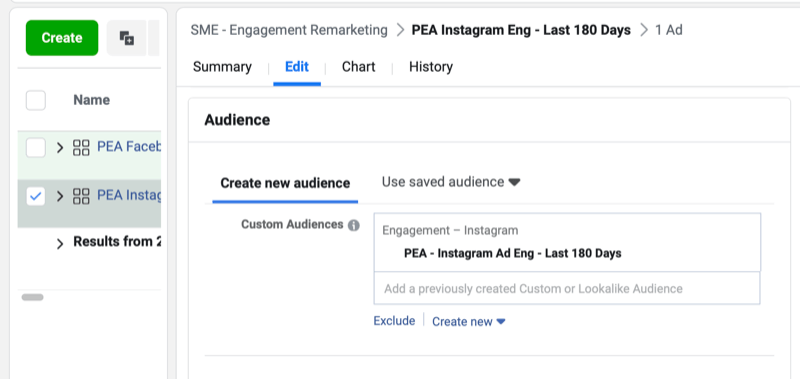The height and width of the screenshot is (379, 800).
Task: Click the ad set grid icon for PEA Facebook
Action: pos(81,148)
